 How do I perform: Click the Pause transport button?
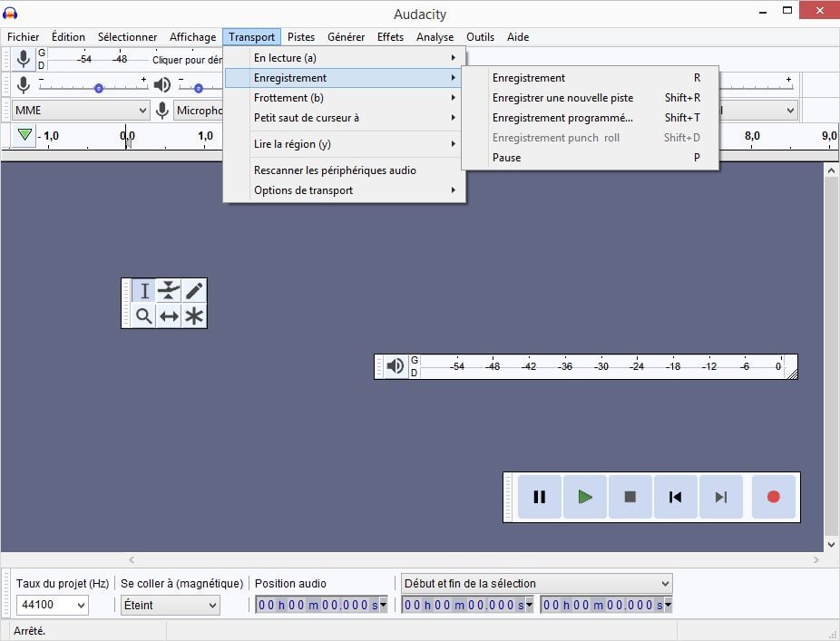pos(540,497)
